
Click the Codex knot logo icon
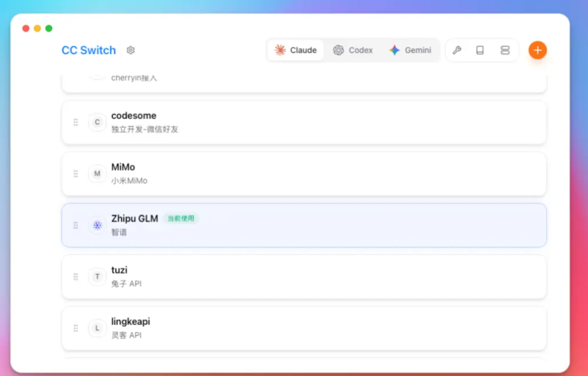click(339, 50)
